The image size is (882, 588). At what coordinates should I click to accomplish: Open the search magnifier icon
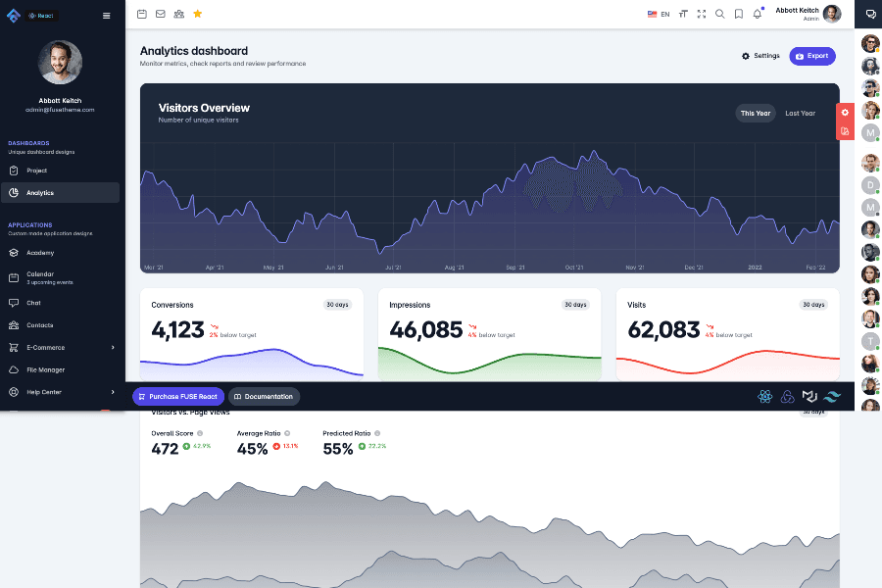click(720, 14)
